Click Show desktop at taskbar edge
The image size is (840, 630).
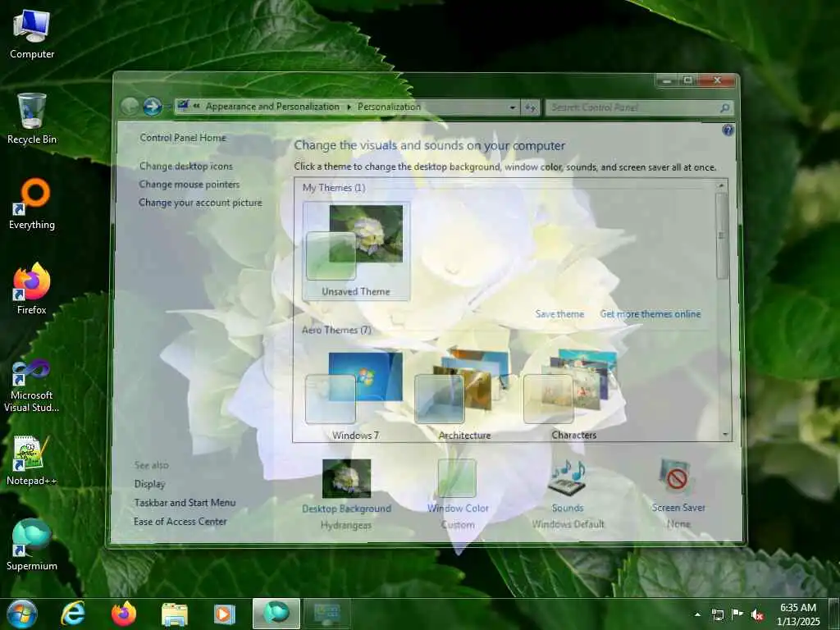(835, 614)
